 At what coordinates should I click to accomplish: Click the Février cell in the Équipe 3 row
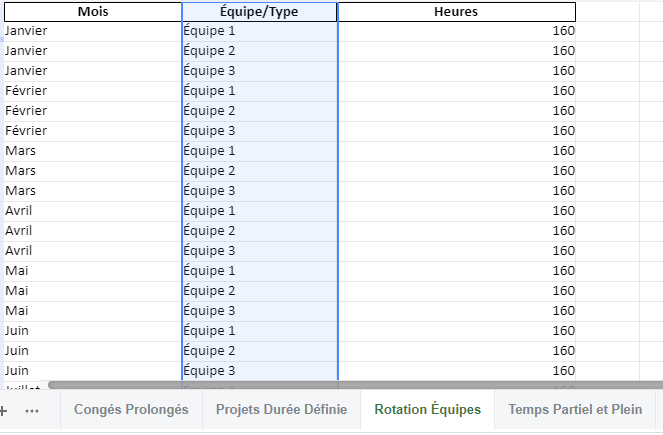pyautogui.click(x=93, y=131)
